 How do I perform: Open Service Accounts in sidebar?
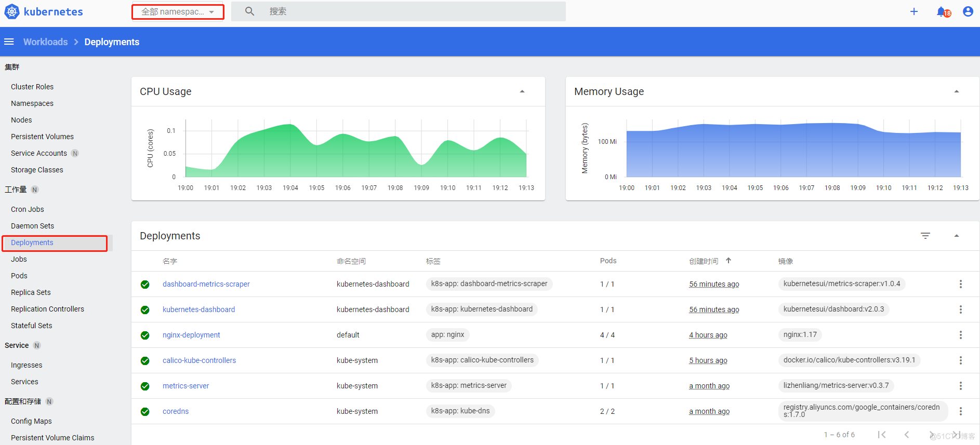pos(39,153)
